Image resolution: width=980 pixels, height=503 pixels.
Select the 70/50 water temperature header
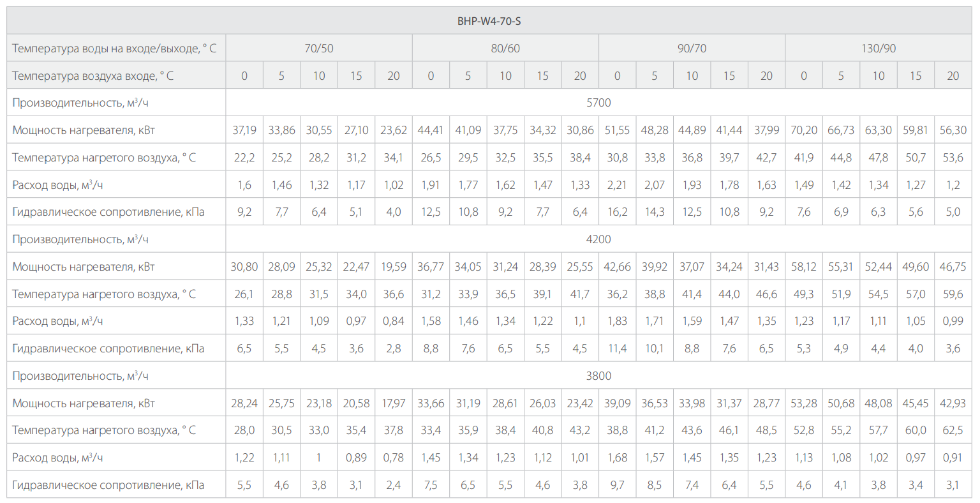pos(318,49)
